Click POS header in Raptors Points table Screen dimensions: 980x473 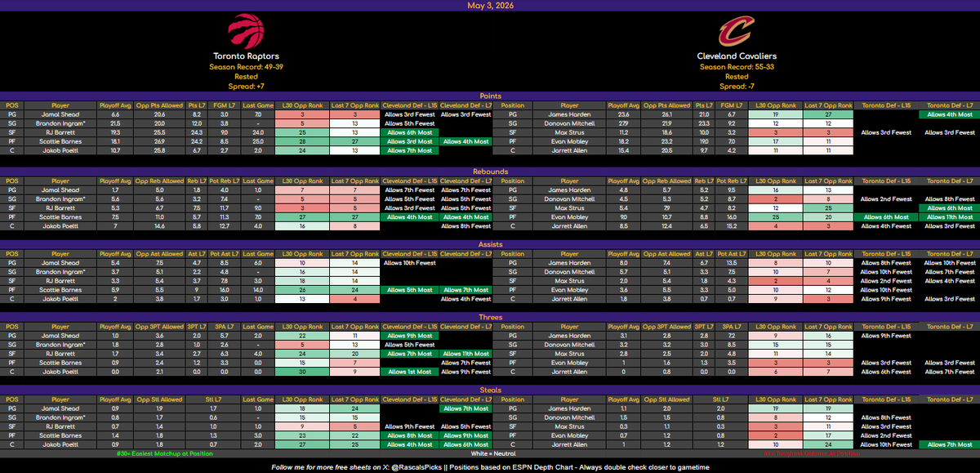pos(12,106)
